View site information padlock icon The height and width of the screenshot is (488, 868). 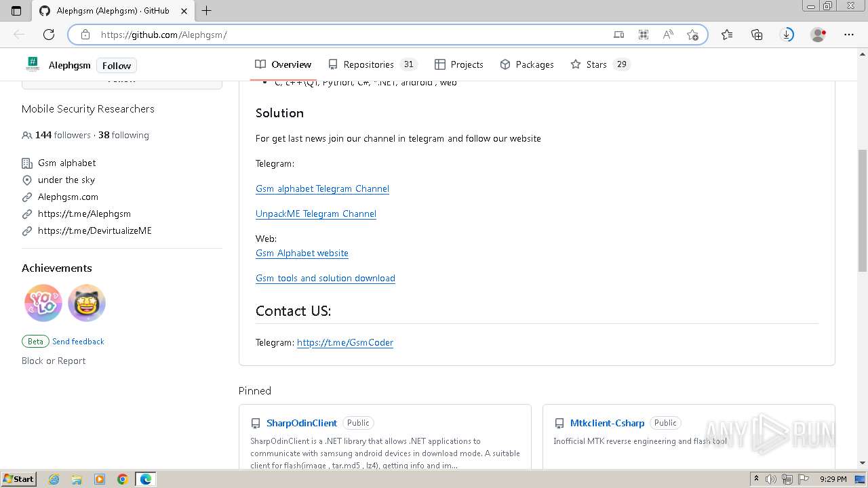(85, 35)
